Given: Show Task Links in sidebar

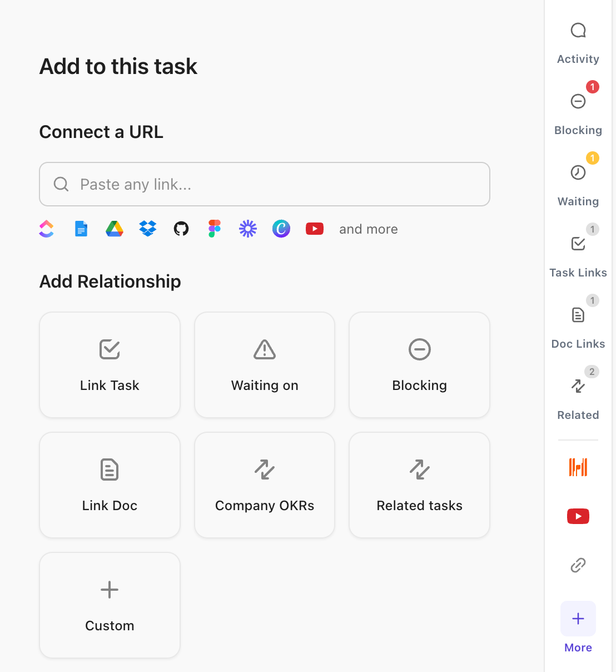Looking at the screenshot, I should (x=578, y=245).
